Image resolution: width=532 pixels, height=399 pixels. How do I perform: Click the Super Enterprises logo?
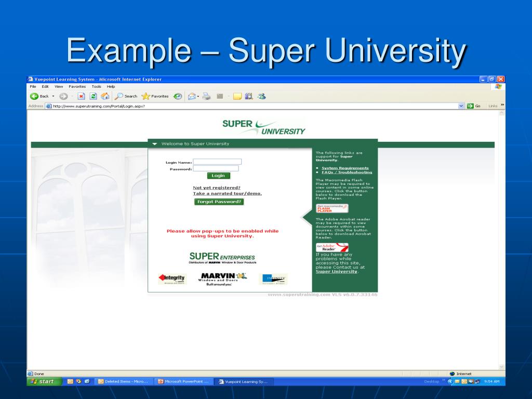[x=222, y=258]
